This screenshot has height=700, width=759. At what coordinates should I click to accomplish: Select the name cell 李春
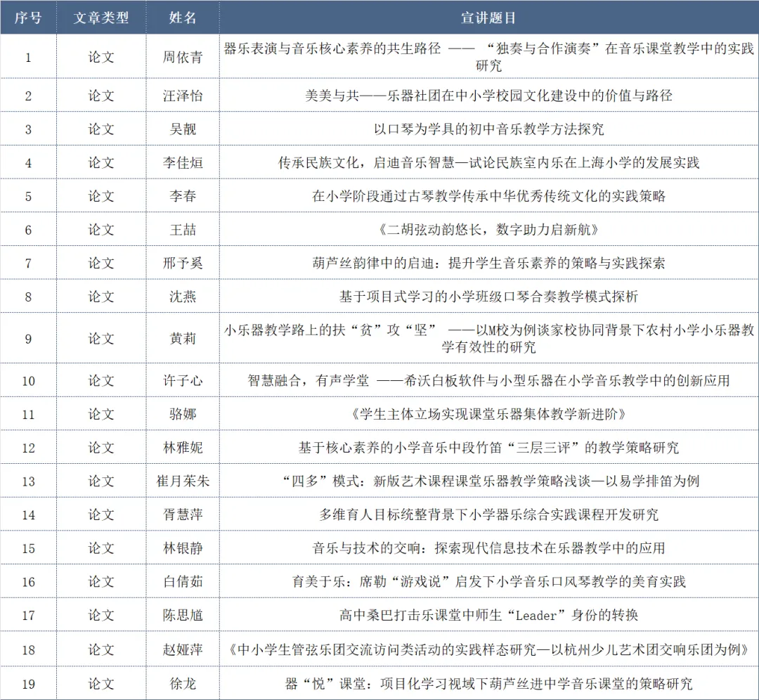[183, 196]
